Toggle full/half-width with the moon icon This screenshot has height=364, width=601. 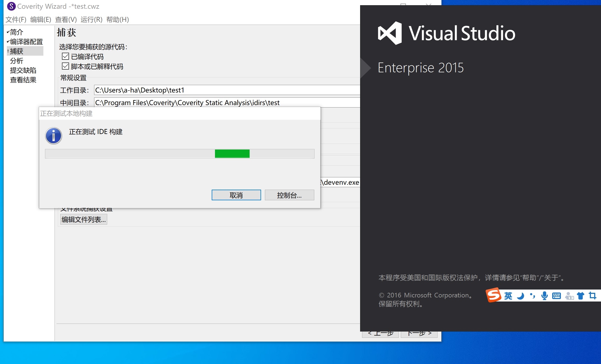(x=520, y=296)
